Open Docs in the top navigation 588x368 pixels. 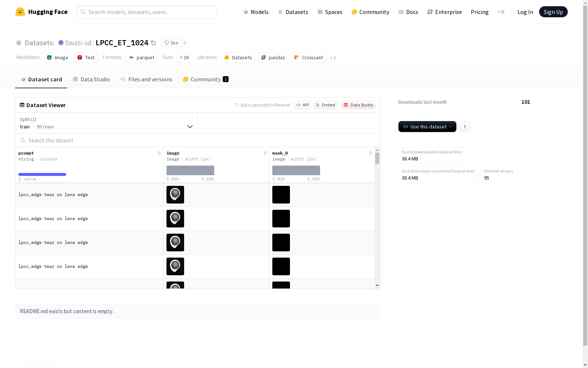(x=408, y=12)
